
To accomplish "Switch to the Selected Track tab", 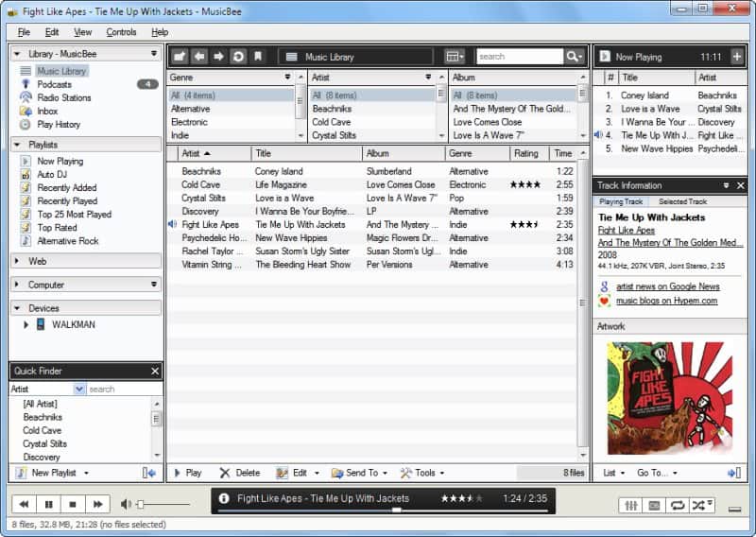I will click(x=683, y=202).
